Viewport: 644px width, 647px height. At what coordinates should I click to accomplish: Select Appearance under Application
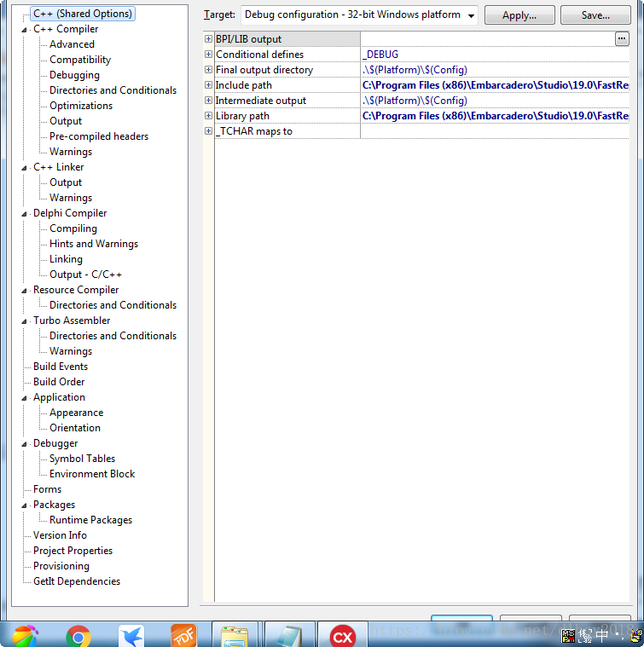pos(76,413)
